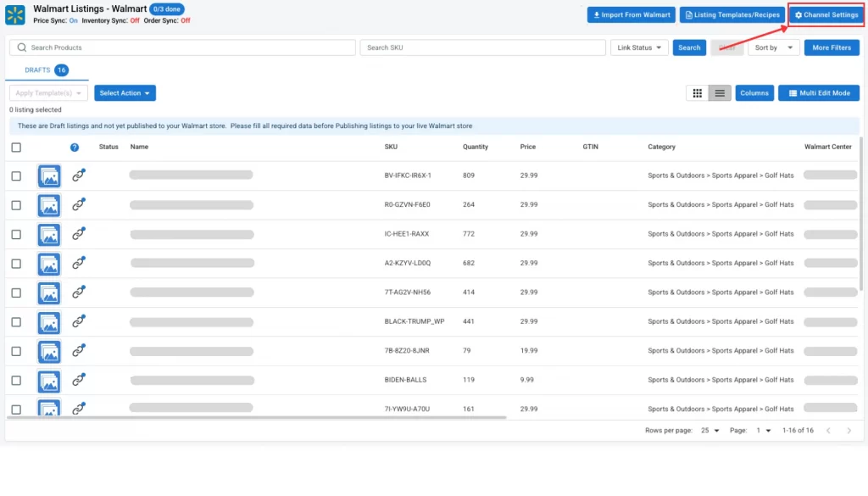Click the SKU column header

(x=391, y=147)
